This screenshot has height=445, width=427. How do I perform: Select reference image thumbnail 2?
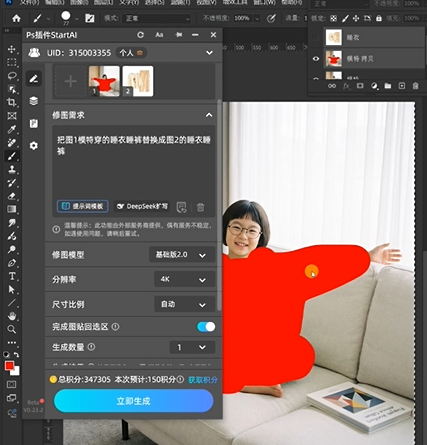click(x=138, y=81)
